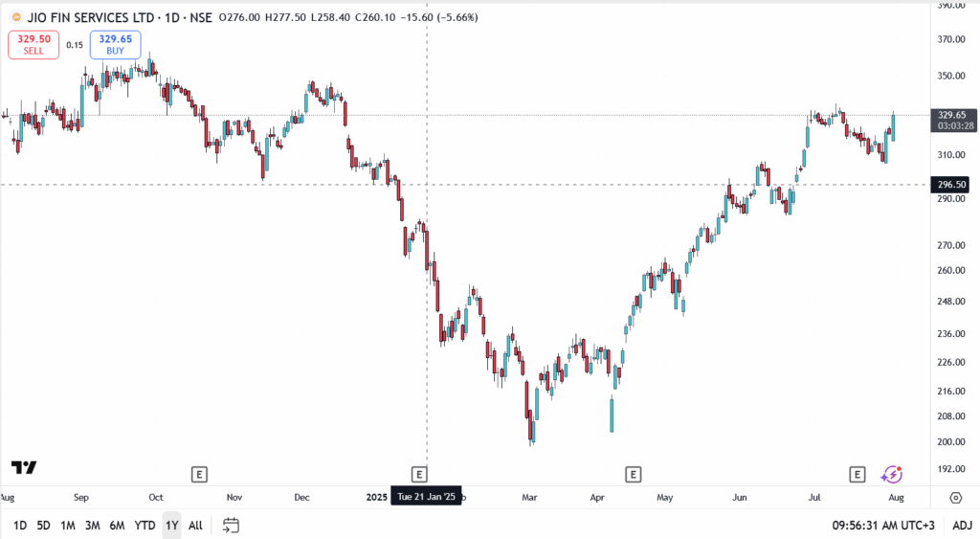
Task: Click the earnings E marker near April
Action: [633, 474]
